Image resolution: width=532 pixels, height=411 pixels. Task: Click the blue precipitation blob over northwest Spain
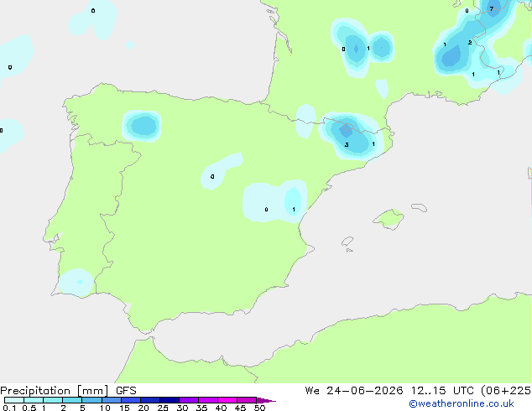142,126
